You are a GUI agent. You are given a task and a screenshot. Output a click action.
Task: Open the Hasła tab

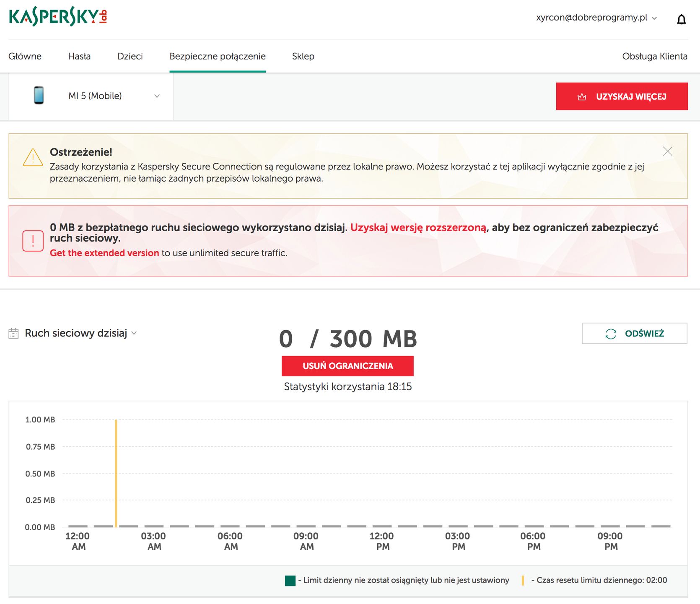pyautogui.click(x=79, y=56)
